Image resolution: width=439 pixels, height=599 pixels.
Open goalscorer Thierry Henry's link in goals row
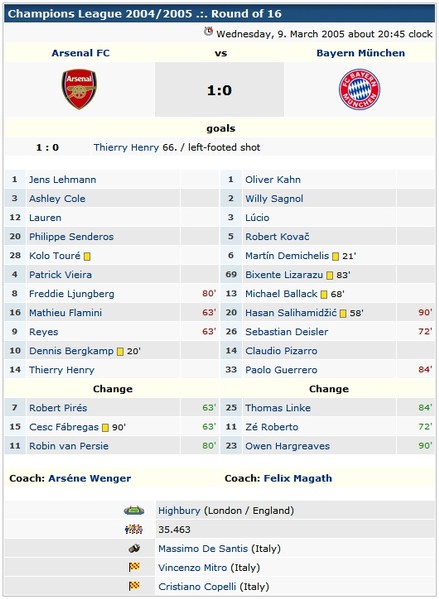click(126, 147)
